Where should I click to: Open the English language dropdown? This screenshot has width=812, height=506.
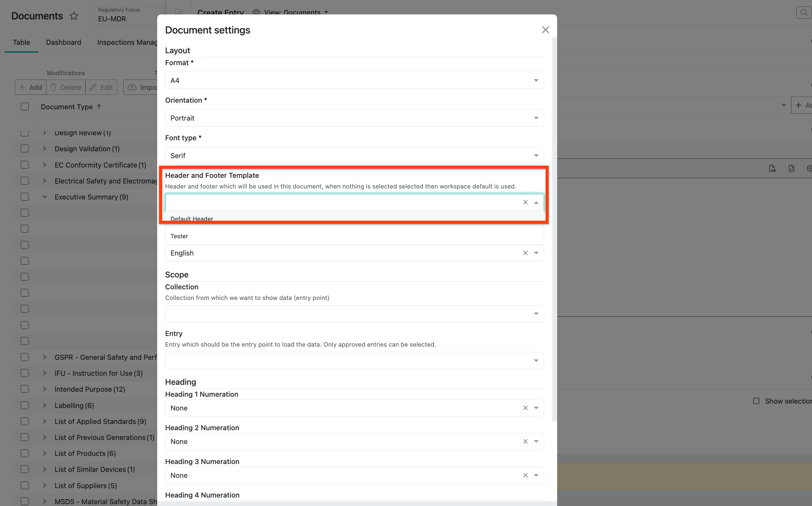point(536,253)
